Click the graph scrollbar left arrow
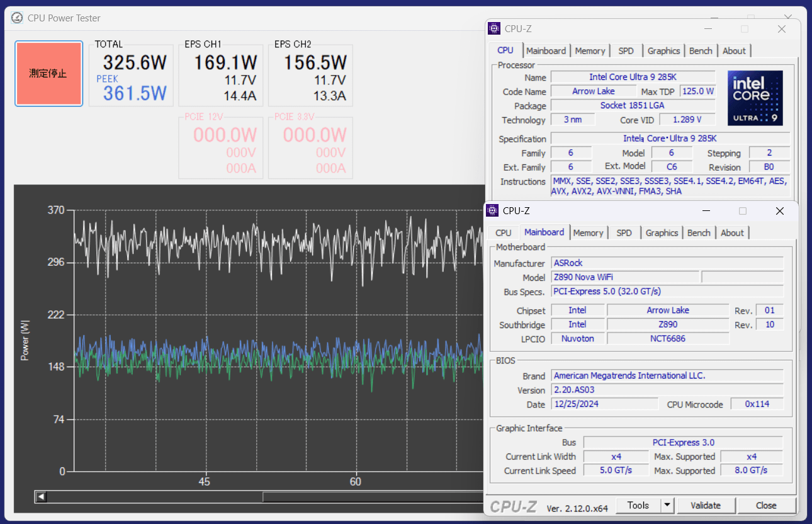Viewport: 812px width, 524px height. pos(41,497)
